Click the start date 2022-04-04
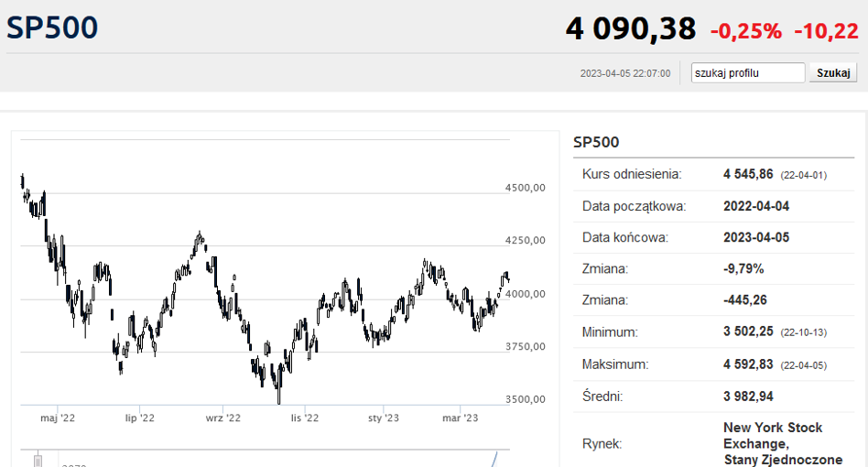 tap(756, 206)
